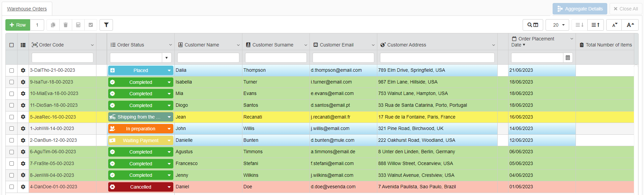Image resolution: width=644 pixels, height=195 pixels.
Task: Click the green add Row button
Action: [x=18, y=25]
